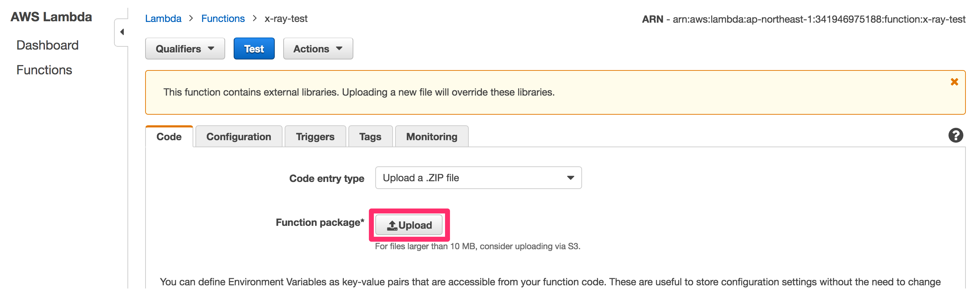This screenshot has width=980, height=303.
Task: Go to Functions in the sidebar
Action: tap(44, 70)
